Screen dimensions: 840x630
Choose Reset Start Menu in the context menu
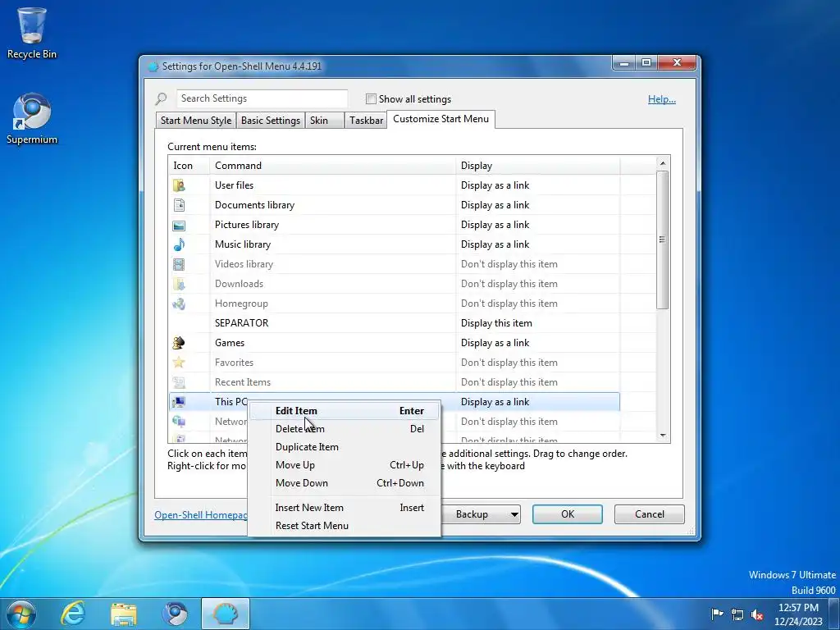pos(345,526)
